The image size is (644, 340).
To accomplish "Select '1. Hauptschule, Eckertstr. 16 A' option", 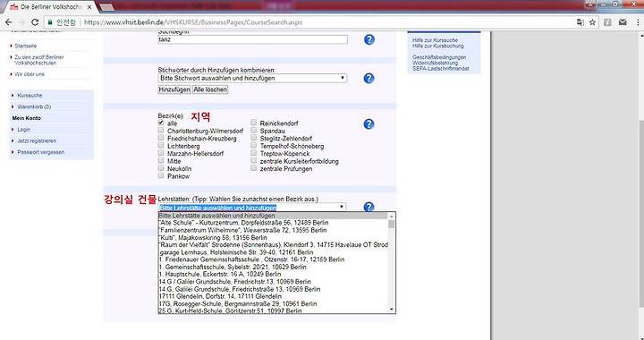I will 273,274.
